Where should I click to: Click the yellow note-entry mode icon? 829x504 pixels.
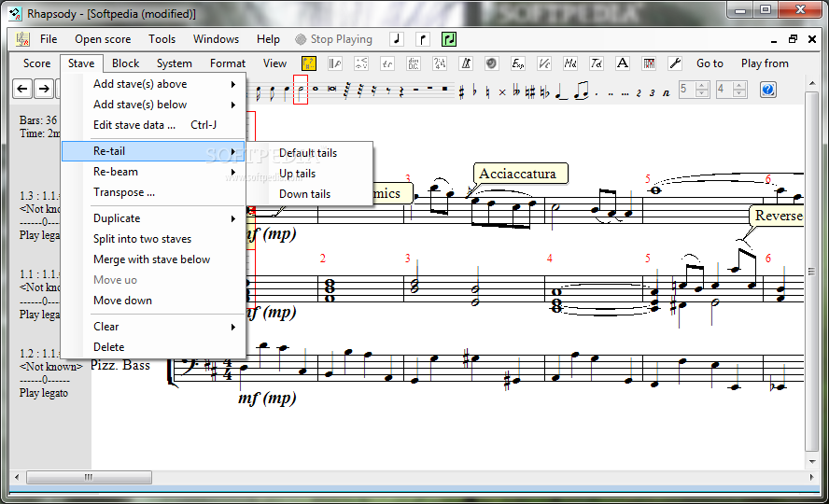pos(309,63)
